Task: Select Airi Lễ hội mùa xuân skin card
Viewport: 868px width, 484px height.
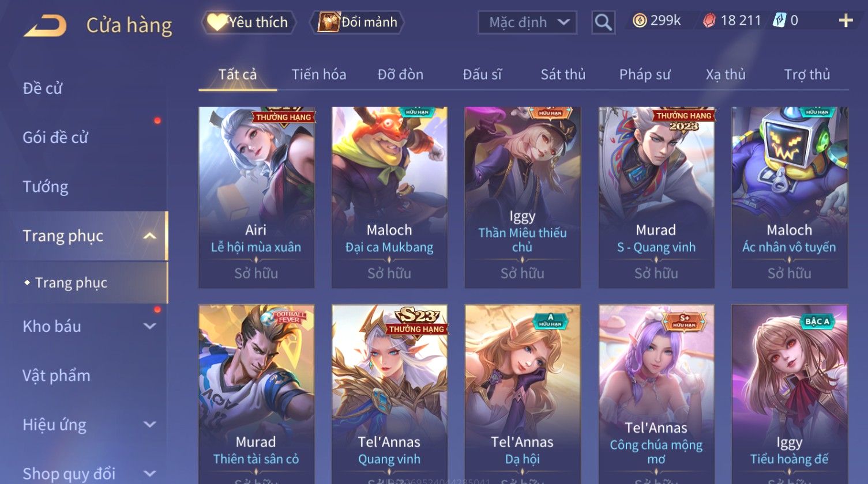Action: click(256, 197)
